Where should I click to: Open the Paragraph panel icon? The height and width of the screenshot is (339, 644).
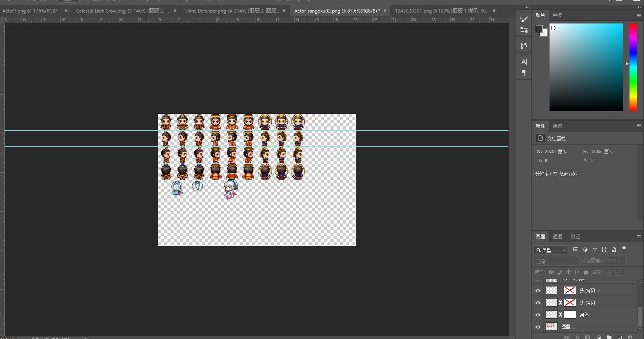[524, 73]
